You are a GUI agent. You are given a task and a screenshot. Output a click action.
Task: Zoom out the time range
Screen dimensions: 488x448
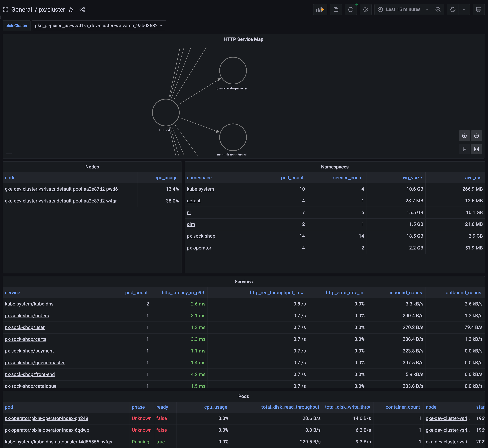(438, 9)
